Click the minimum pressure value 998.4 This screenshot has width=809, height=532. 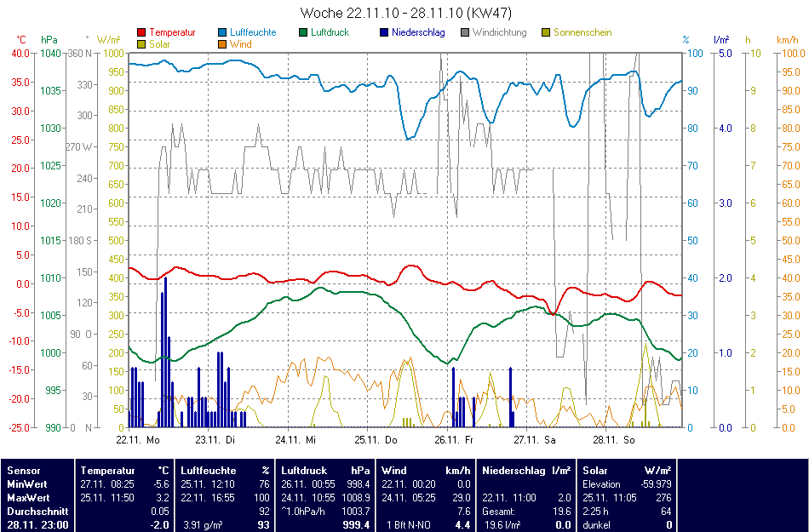359,484
